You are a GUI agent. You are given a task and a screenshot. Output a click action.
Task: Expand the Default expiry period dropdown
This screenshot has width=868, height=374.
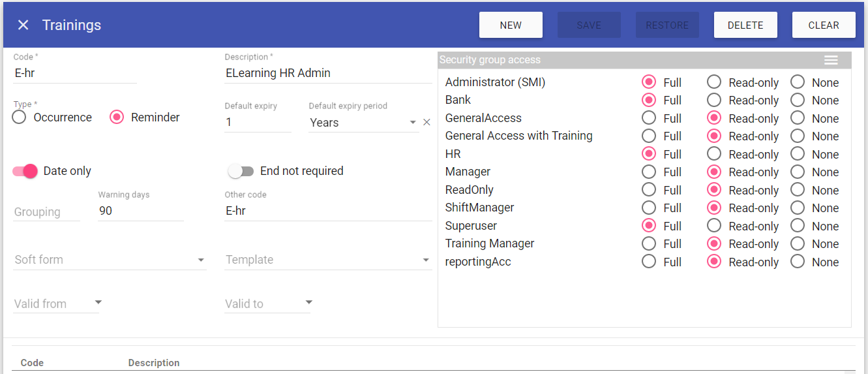[x=412, y=123]
